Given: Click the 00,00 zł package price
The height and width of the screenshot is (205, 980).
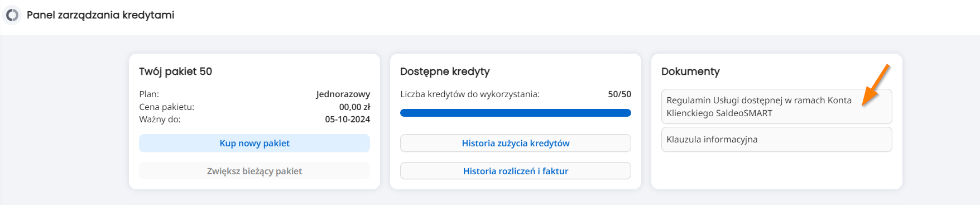Looking at the screenshot, I should pyautogui.click(x=354, y=107).
